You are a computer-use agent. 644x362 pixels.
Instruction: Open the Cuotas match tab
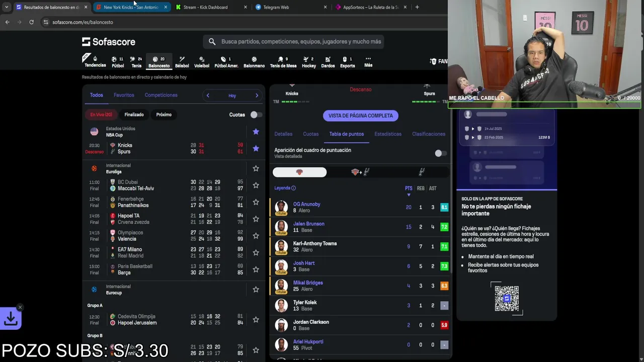point(310,134)
